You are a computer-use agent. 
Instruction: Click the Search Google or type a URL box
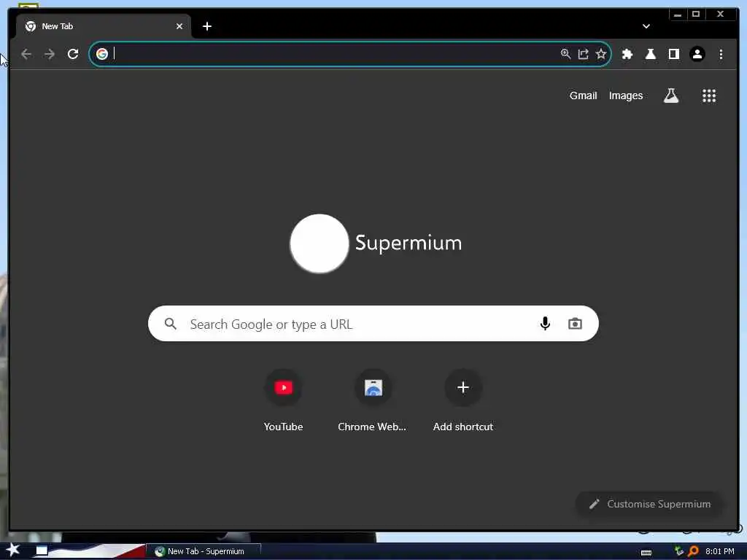[x=373, y=324]
